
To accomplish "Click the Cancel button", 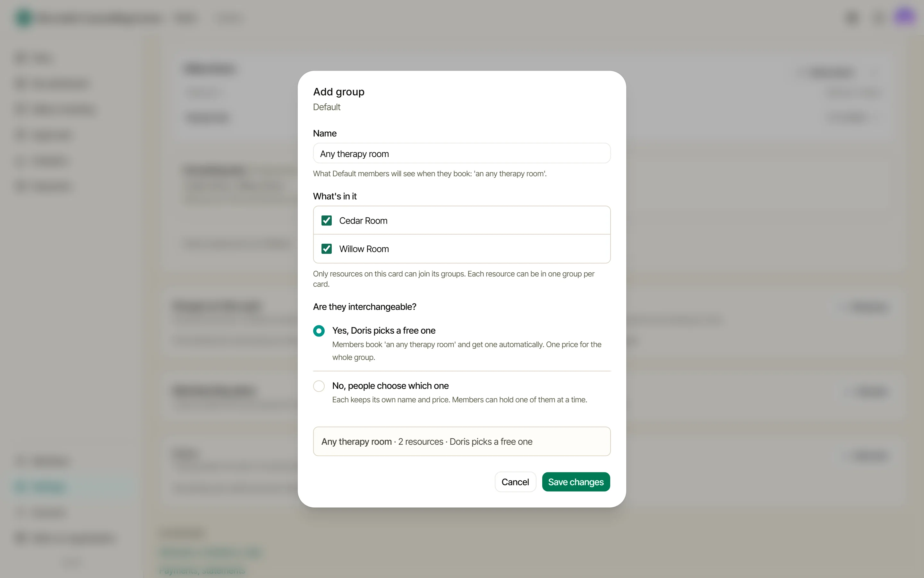I will pyautogui.click(x=515, y=482).
